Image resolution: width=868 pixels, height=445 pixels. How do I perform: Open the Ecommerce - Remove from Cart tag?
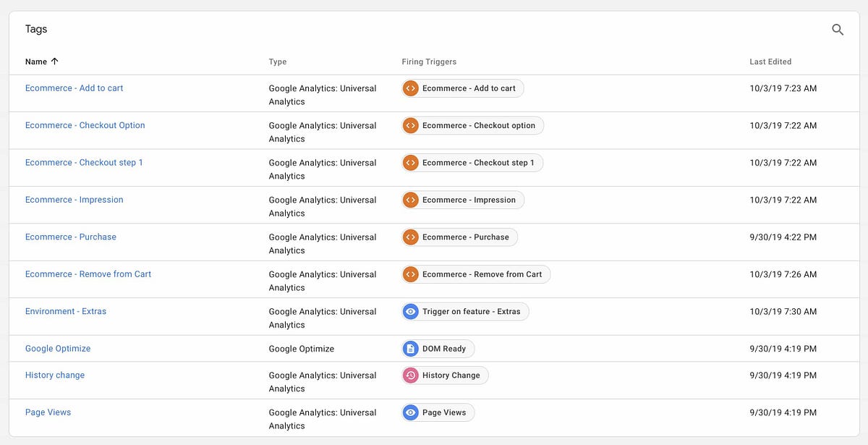coord(88,274)
